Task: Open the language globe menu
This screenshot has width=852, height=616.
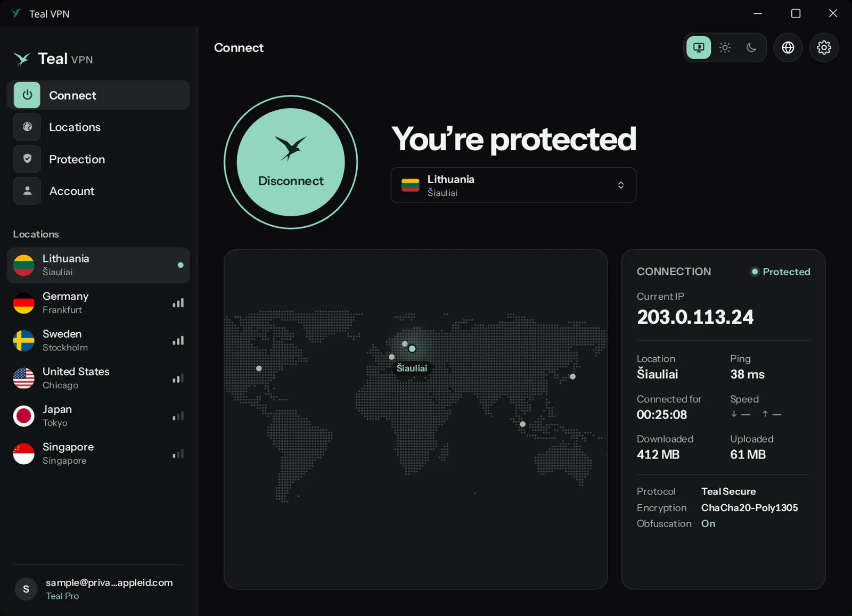Action: tap(788, 47)
